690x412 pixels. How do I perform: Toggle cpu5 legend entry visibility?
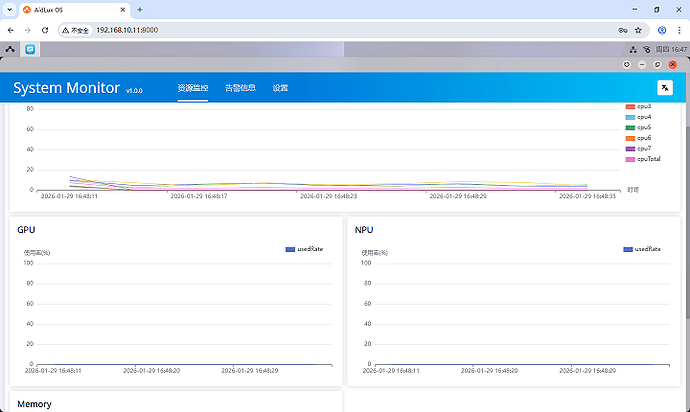point(638,127)
